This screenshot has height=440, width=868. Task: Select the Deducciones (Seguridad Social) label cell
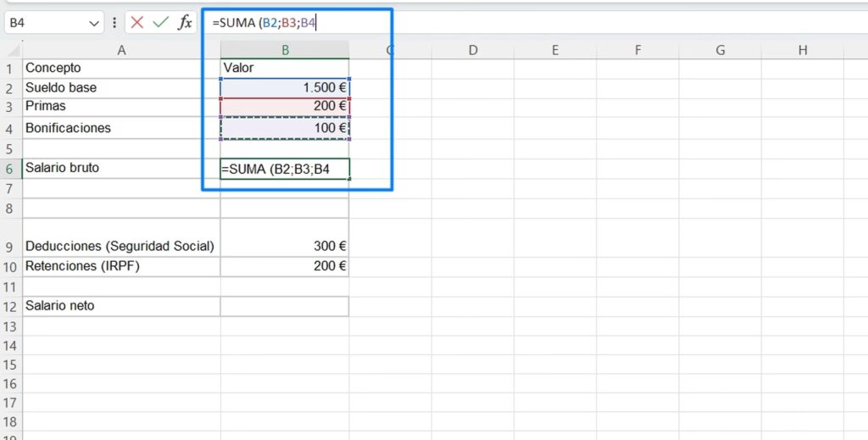(x=121, y=246)
